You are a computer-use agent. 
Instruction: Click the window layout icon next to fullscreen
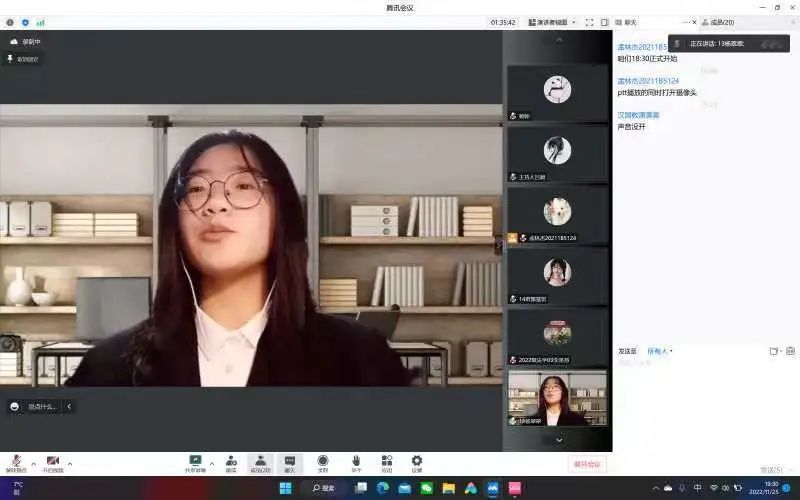tap(605, 22)
